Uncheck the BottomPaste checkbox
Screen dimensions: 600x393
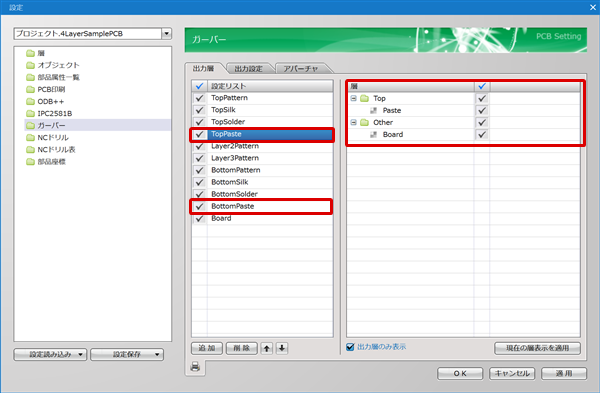(199, 206)
